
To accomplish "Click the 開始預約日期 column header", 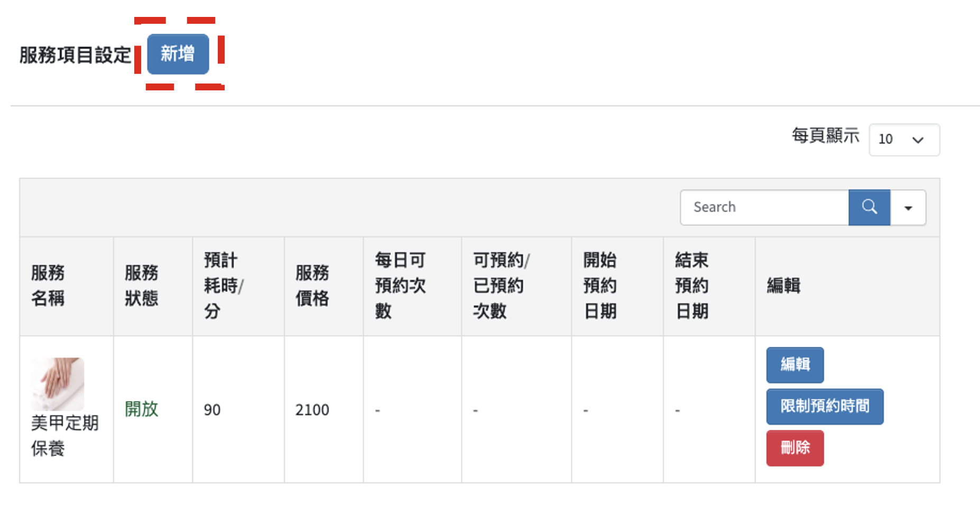I will point(600,285).
